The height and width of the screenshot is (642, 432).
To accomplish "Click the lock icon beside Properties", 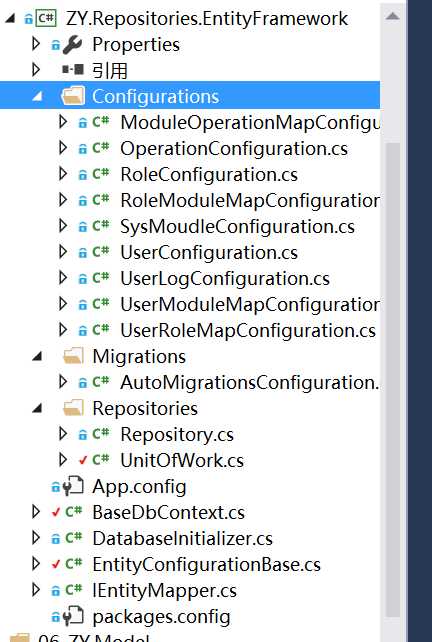I will pos(56,45).
